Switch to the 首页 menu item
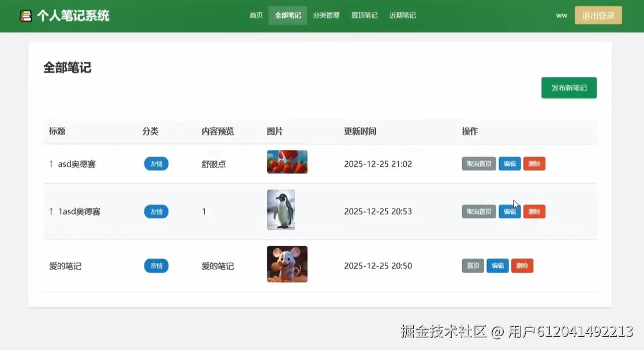The height and width of the screenshot is (350, 644). point(256,16)
